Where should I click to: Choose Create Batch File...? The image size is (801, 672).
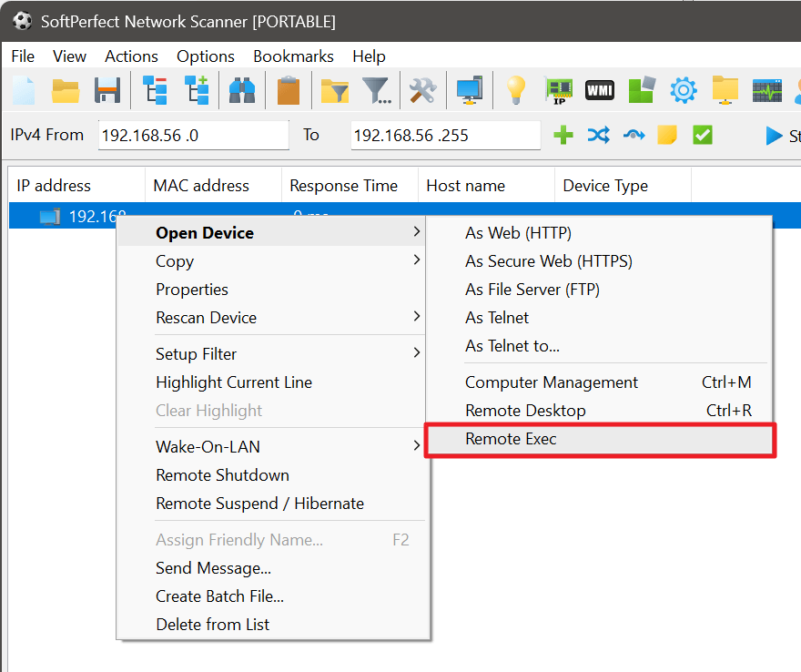point(272,596)
